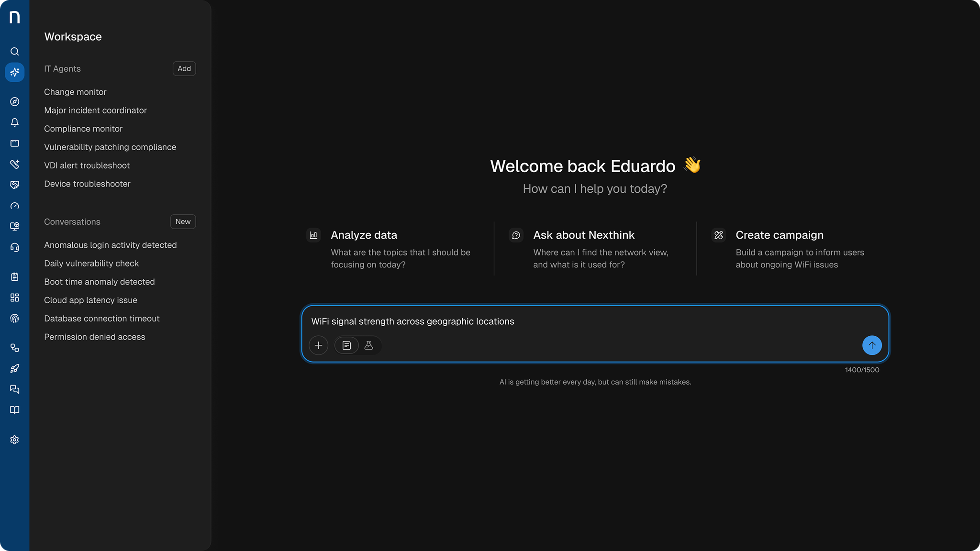Open Vulnerability patching compliance agent
The image size is (980, 551).
point(110,147)
